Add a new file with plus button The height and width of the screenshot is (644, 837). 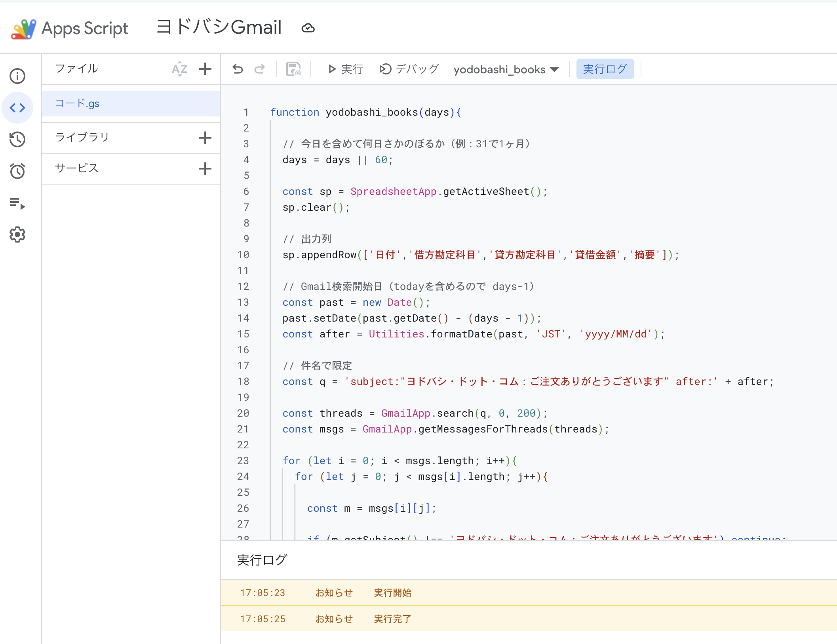click(205, 69)
